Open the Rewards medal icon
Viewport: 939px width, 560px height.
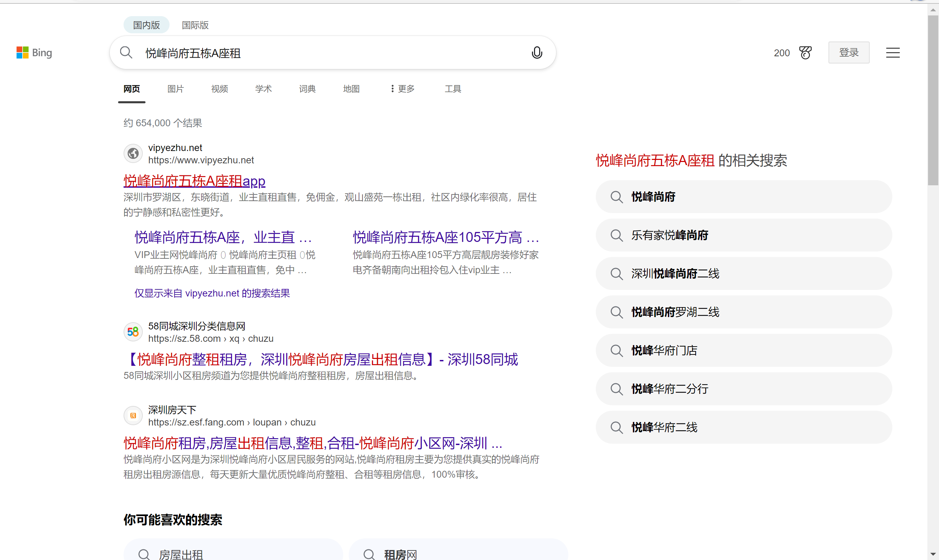coord(805,53)
